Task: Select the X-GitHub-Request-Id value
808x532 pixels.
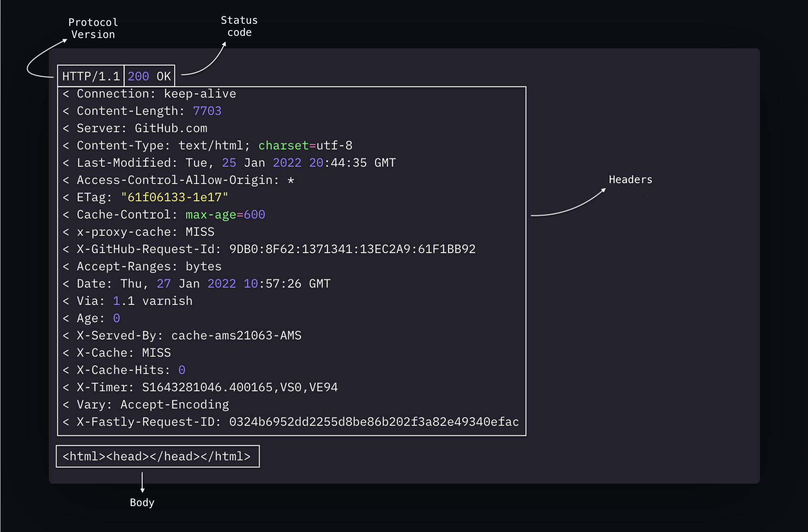Action: [352, 249]
